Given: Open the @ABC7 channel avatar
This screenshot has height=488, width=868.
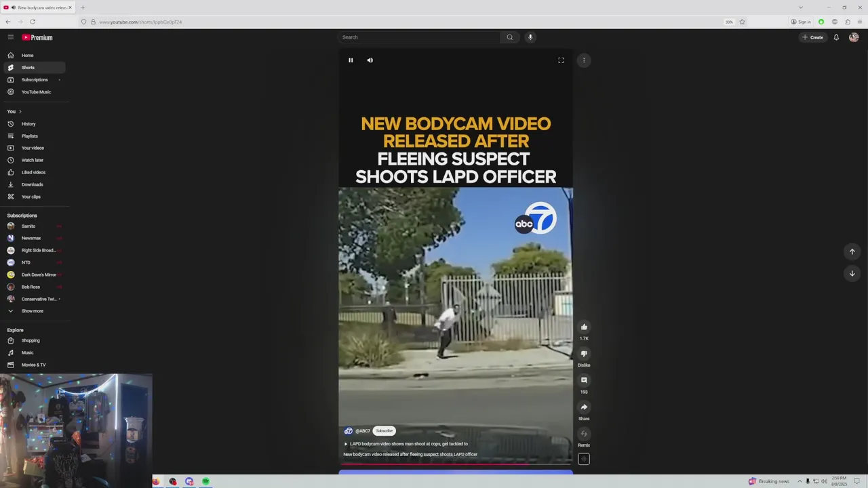Looking at the screenshot, I should pyautogui.click(x=349, y=431).
